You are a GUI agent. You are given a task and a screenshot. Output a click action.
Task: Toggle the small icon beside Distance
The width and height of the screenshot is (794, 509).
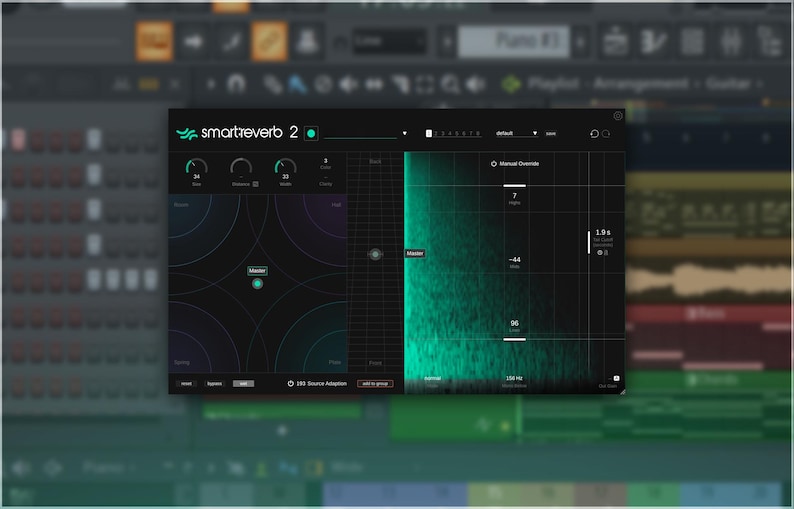(255, 184)
